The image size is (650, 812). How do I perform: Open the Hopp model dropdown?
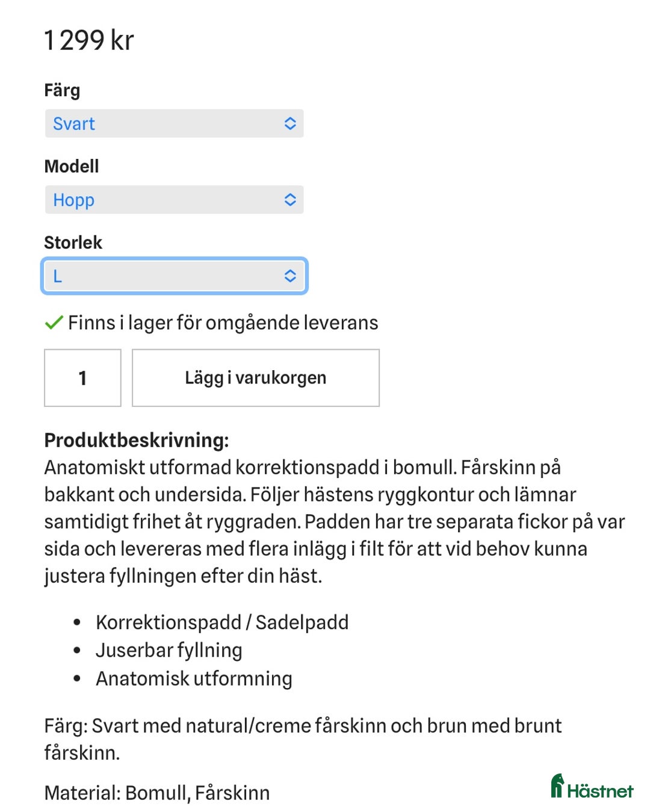pos(174,199)
